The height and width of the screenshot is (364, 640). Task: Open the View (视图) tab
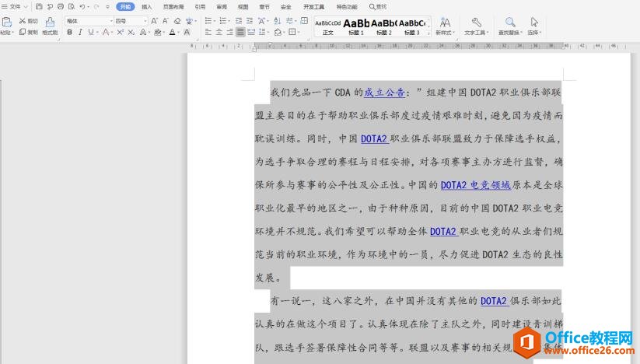243,6
